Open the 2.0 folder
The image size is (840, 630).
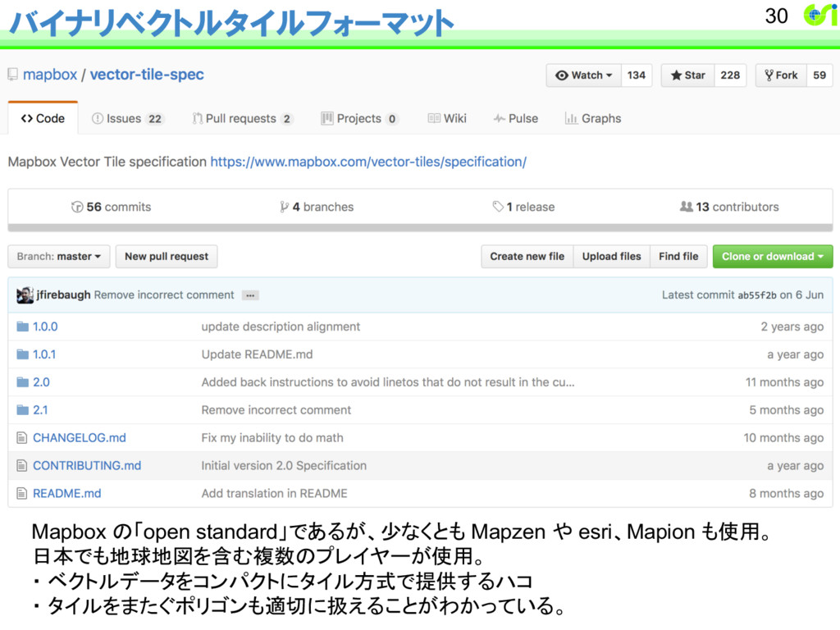pos(41,382)
